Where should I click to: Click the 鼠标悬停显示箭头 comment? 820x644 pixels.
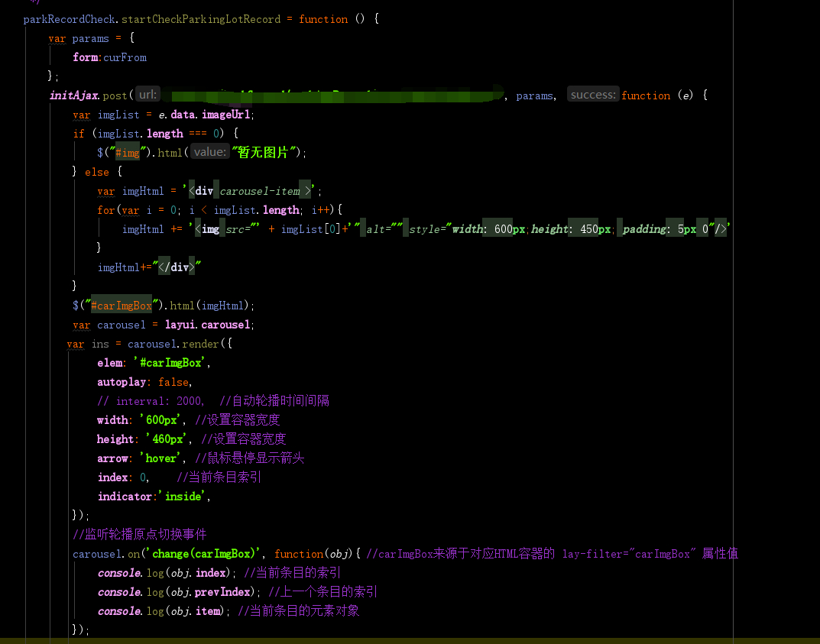[x=249, y=458]
